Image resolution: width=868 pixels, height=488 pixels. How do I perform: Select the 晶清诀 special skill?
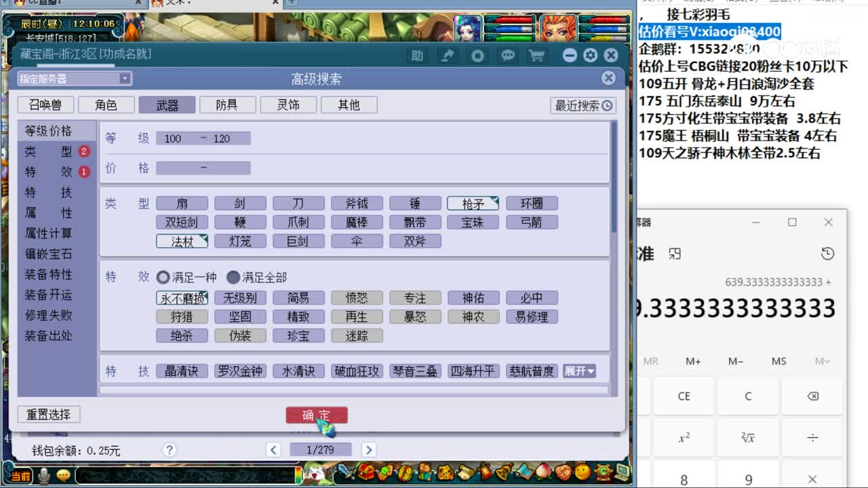coord(182,371)
